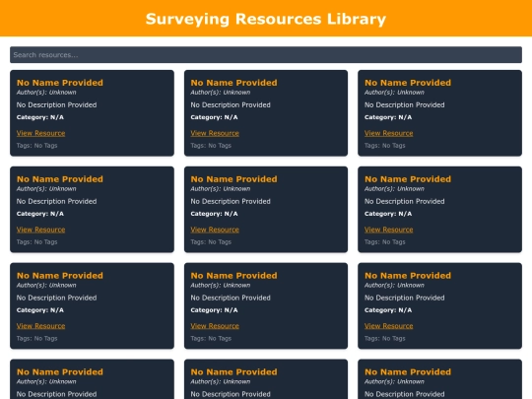
Task: Select No Name Provided title, bottom-row left card
Action: (60, 371)
